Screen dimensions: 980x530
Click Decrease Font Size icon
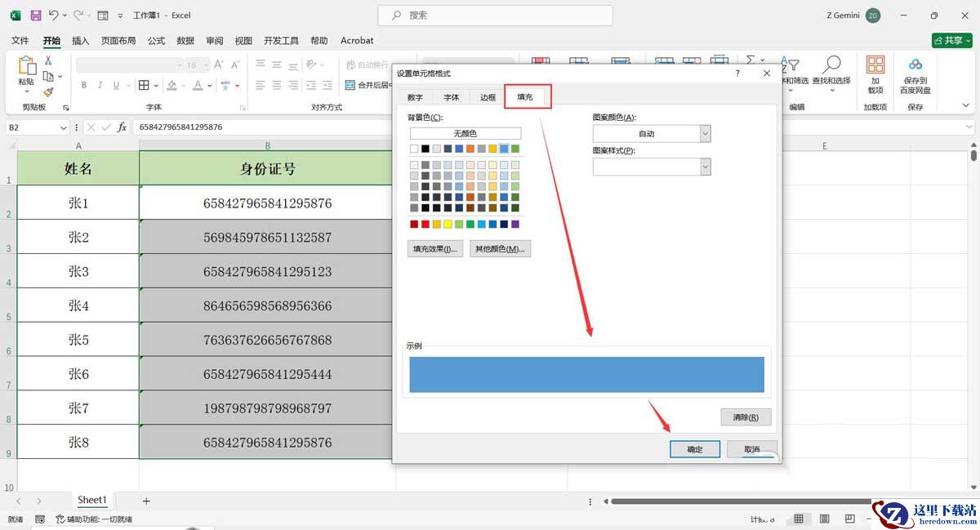tap(235, 65)
